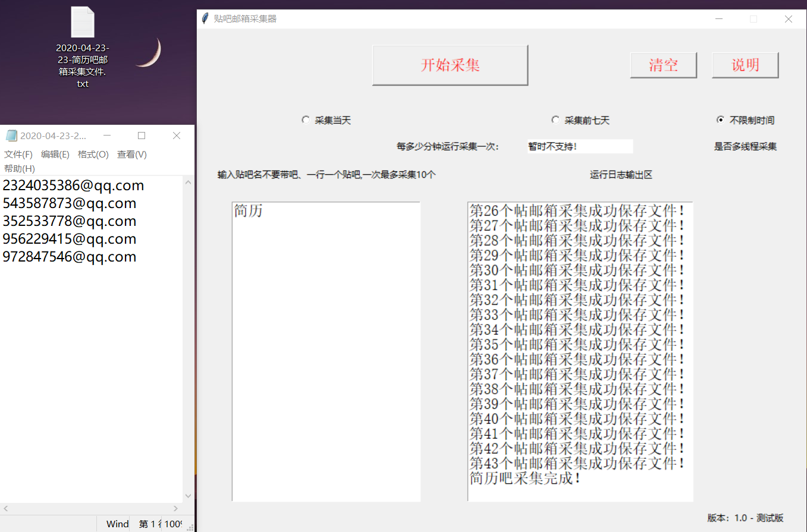
Task: Click the Notepad scrollbar down arrow
Action: [x=188, y=496]
